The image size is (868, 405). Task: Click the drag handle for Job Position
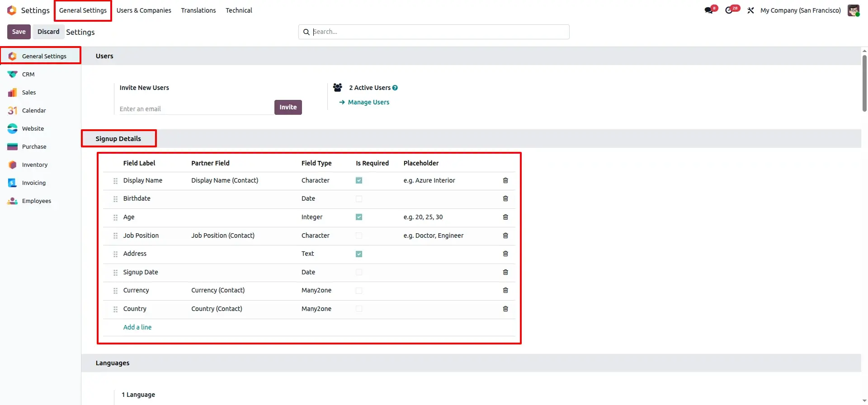[x=115, y=236]
